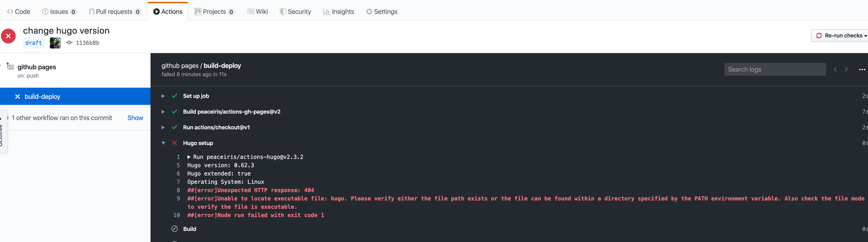This screenshot has height=242, width=868.
Task: Go to next search result arrow
Action: 846,70
